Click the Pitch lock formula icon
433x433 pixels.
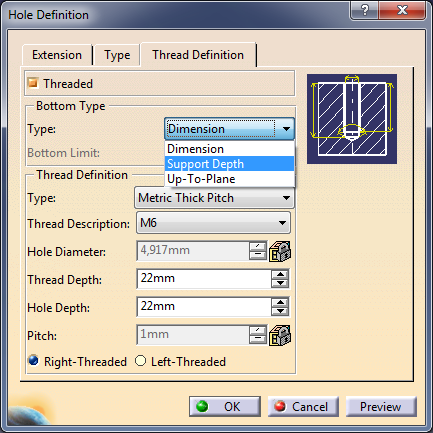tap(280, 335)
